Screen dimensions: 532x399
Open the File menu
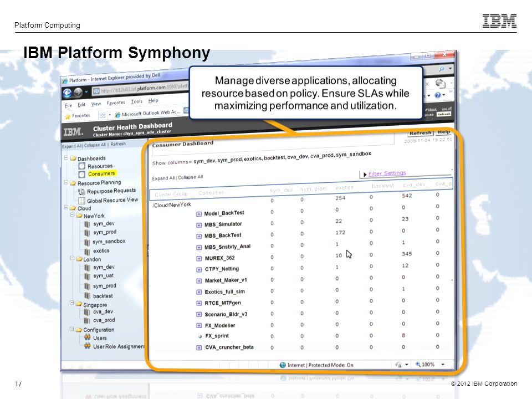pos(69,105)
